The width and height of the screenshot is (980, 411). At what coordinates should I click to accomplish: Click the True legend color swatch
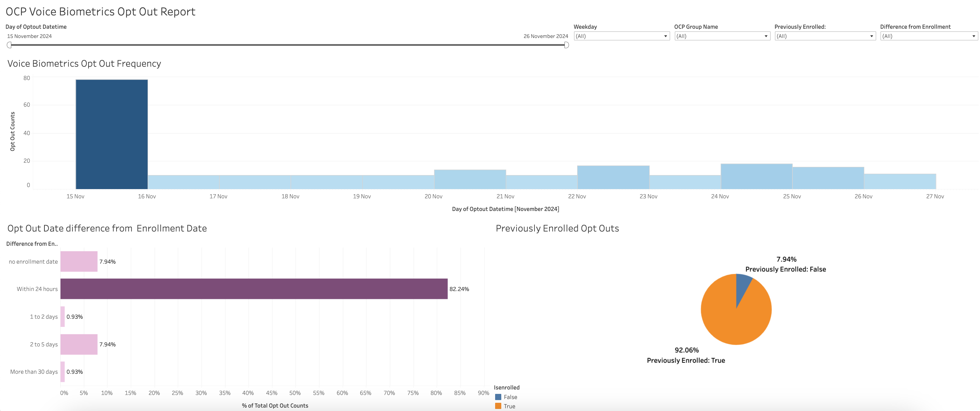click(498, 406)
